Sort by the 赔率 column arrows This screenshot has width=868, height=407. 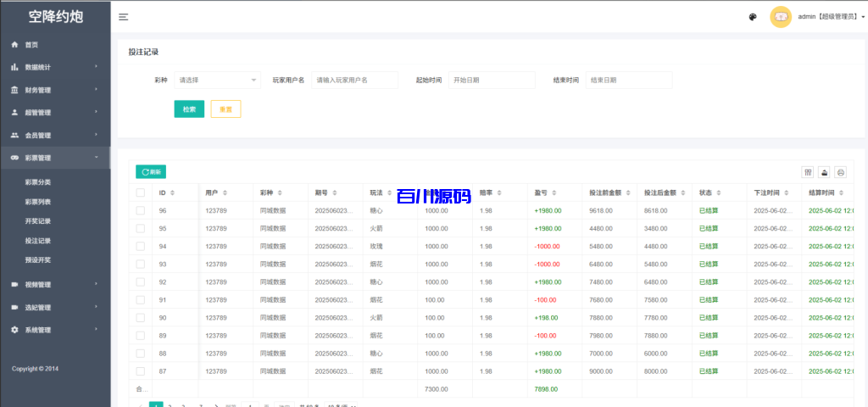click(499, 192)
